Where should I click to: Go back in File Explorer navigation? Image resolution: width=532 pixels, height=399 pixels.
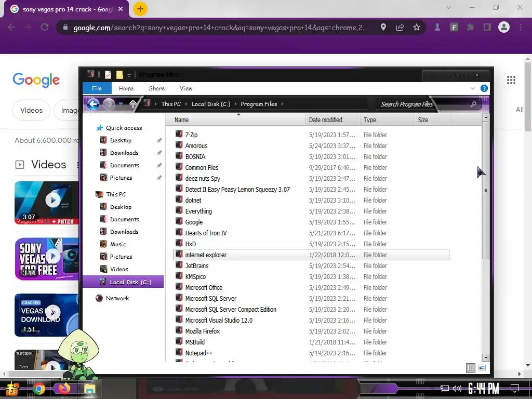click(x=94, y=104)
